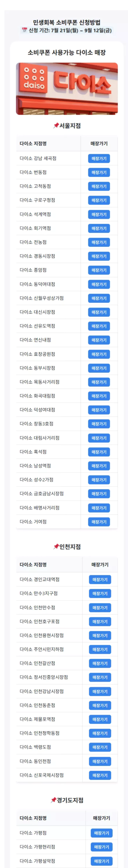Click the 다이소 회기역점 store name
This screenshot has height=868, width=128.
pos(35,228)
